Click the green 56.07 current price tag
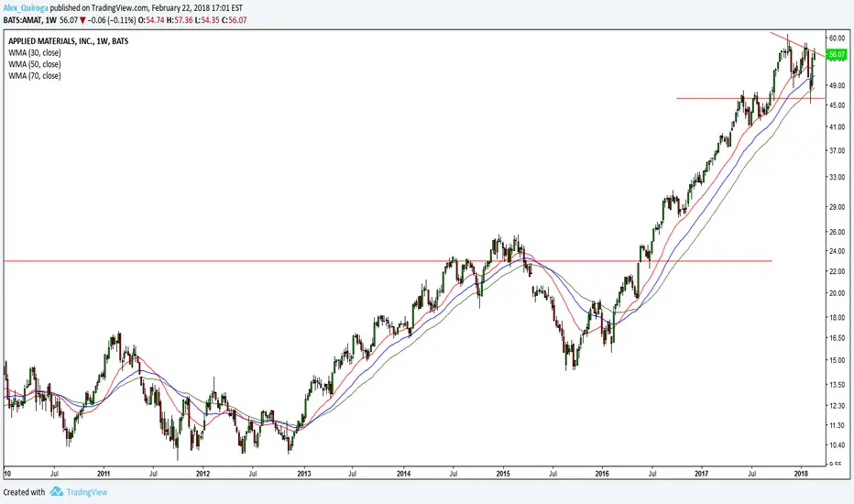 (836, 54)
